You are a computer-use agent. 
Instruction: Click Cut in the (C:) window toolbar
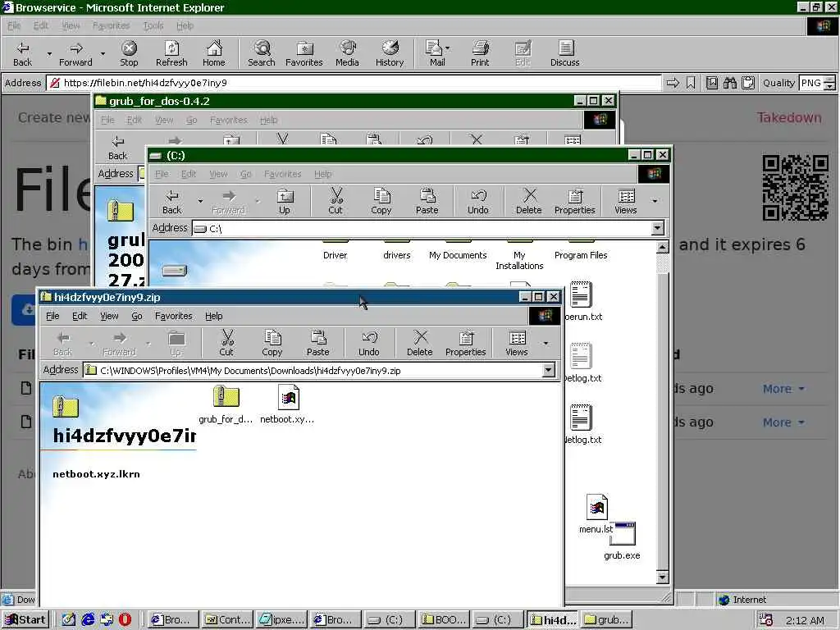click(x=336, y=202)
